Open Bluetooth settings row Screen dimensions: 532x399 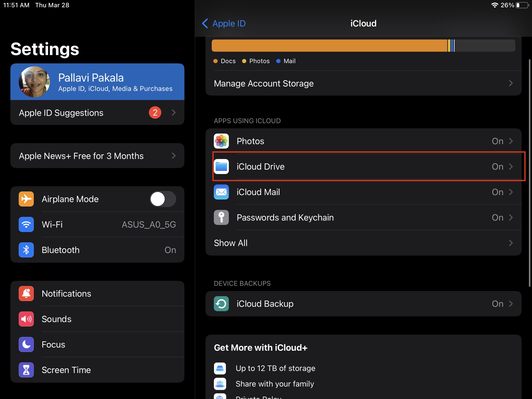click(x=97, y=250)
